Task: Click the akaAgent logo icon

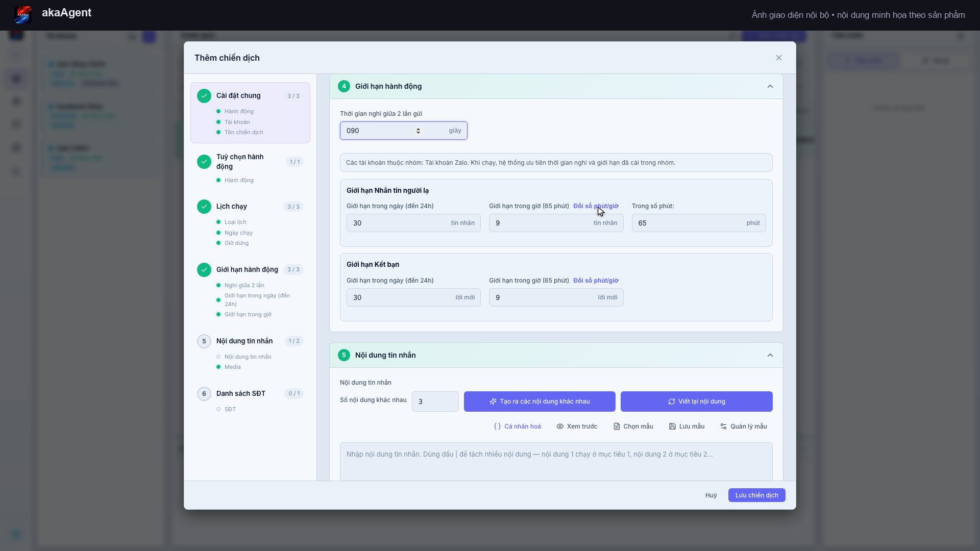Action: (23, 14)
